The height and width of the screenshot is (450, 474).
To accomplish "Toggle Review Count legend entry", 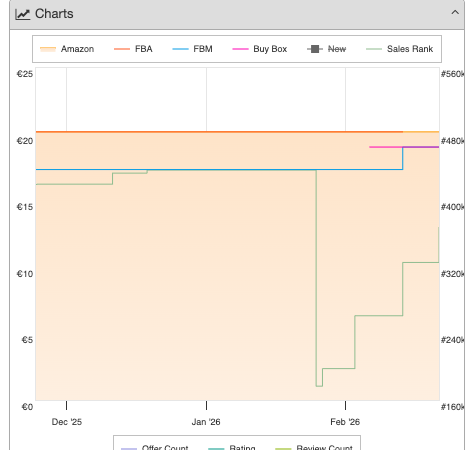I will pos(314,447).
